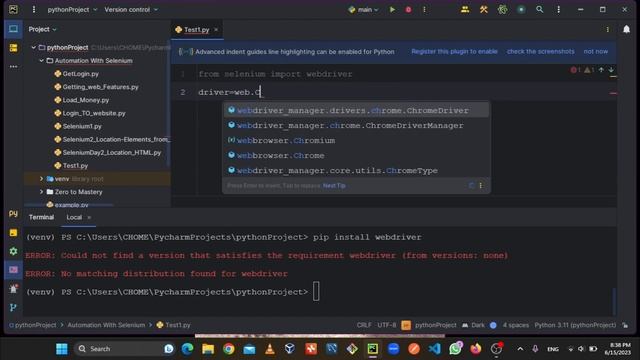
Task: Open Terminal tool window icon
Action: 13,270
